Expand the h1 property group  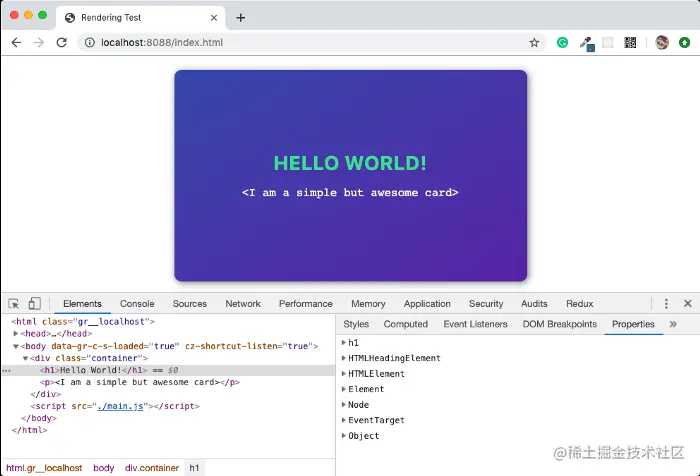(x=344, y=342)
